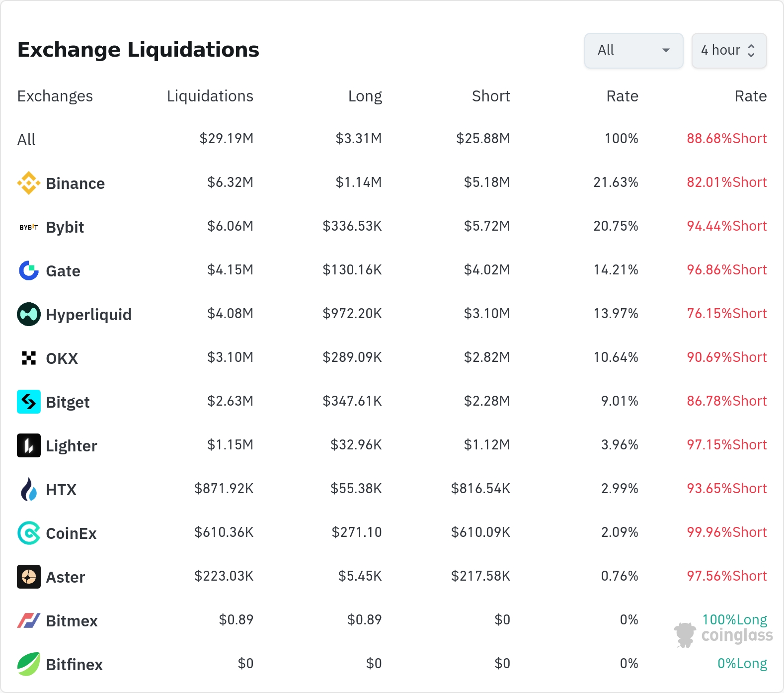The height and width of the screenshot is (693, 784).
Task: Click the coinglass watermark logo
Action: point(723,635)
